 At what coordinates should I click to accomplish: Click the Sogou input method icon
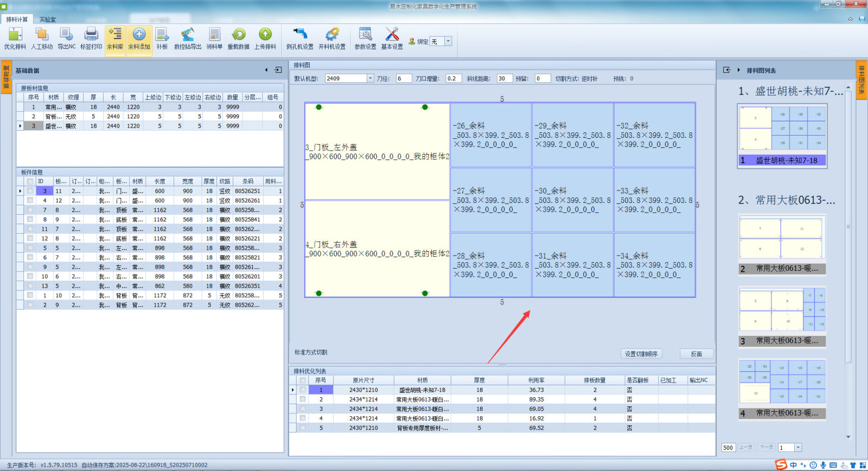781,464
